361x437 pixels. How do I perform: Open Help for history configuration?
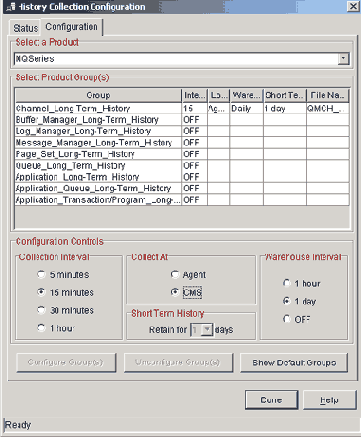click(x=329, y=400)
